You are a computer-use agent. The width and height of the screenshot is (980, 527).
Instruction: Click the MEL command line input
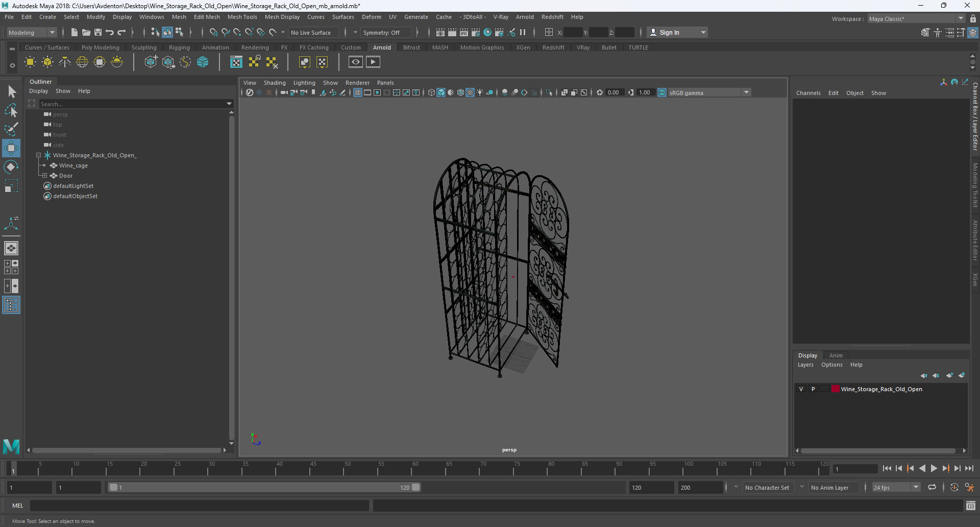tap(199, 506)
